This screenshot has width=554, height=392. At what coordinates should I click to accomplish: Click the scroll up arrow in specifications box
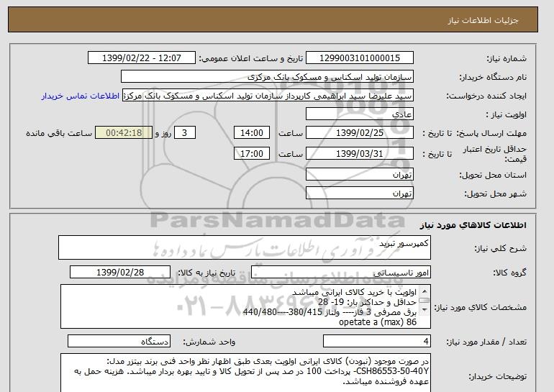click(x=424, y=291)
